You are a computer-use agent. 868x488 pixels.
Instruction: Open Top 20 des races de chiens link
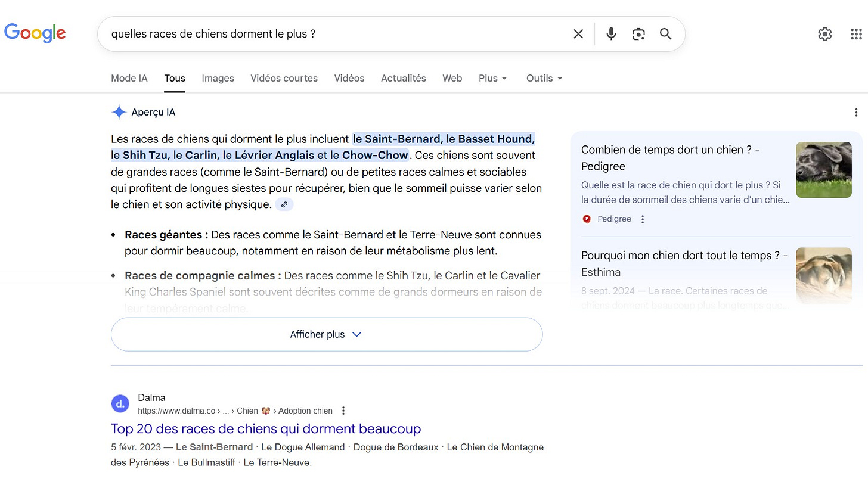[x=266, y=428]
